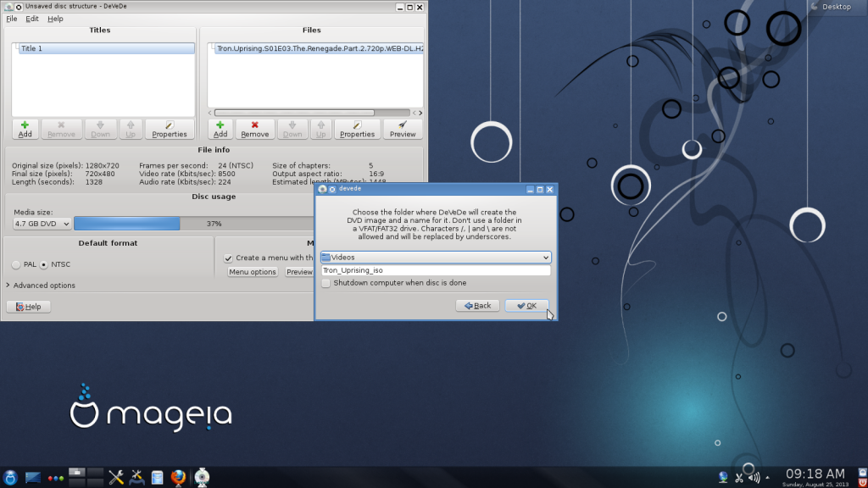This screenshot has width=868, height=488.
Task: Open the file manager cabinet icon
Action: tap(157, 477)
